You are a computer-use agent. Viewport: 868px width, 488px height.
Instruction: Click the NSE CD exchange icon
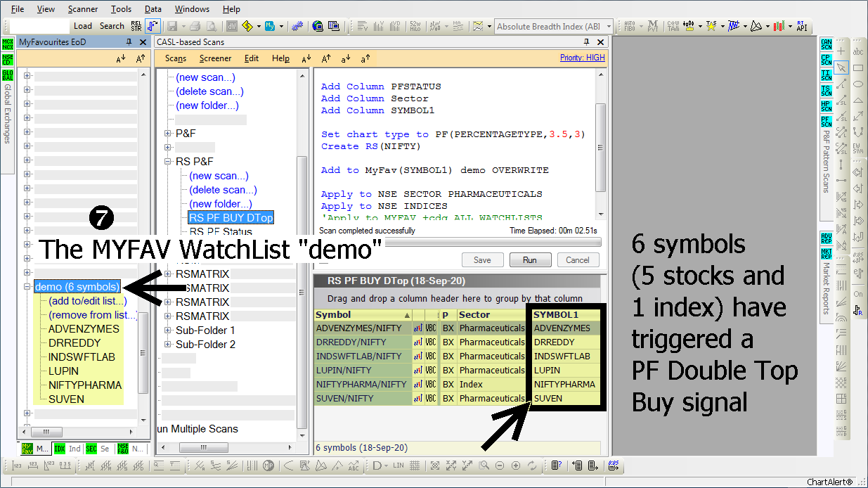click(8, 60)
